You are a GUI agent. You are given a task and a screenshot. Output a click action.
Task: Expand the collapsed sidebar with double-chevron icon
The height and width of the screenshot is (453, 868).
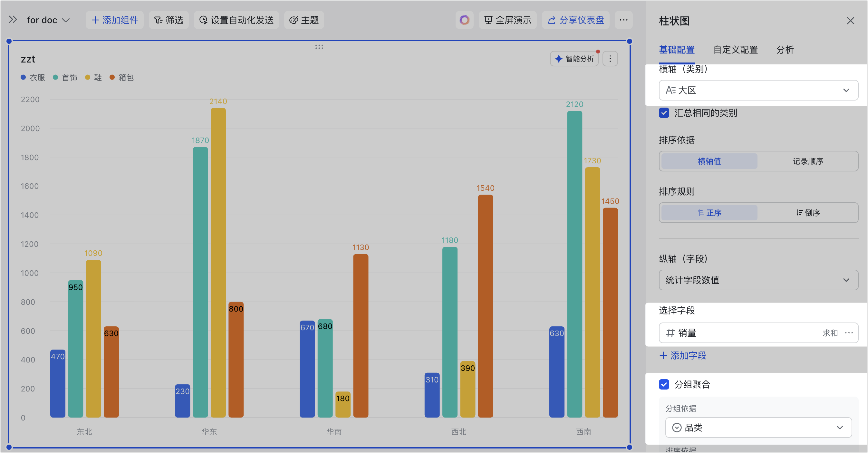click(13, 20)
